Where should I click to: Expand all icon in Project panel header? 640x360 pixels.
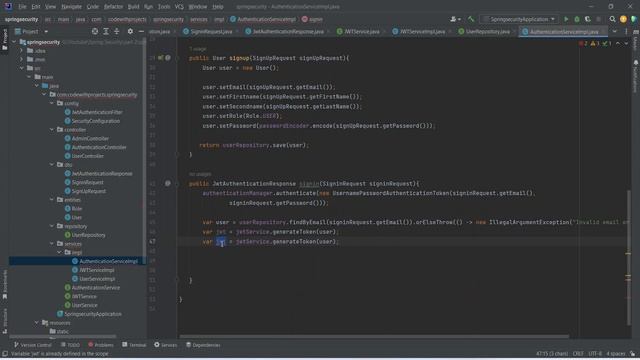[106, 31]
